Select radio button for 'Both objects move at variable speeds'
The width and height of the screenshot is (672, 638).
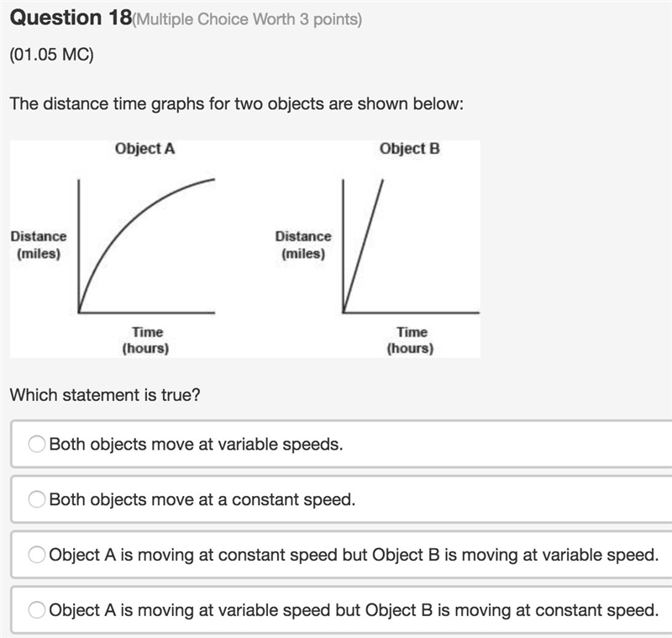pos(36,444)
